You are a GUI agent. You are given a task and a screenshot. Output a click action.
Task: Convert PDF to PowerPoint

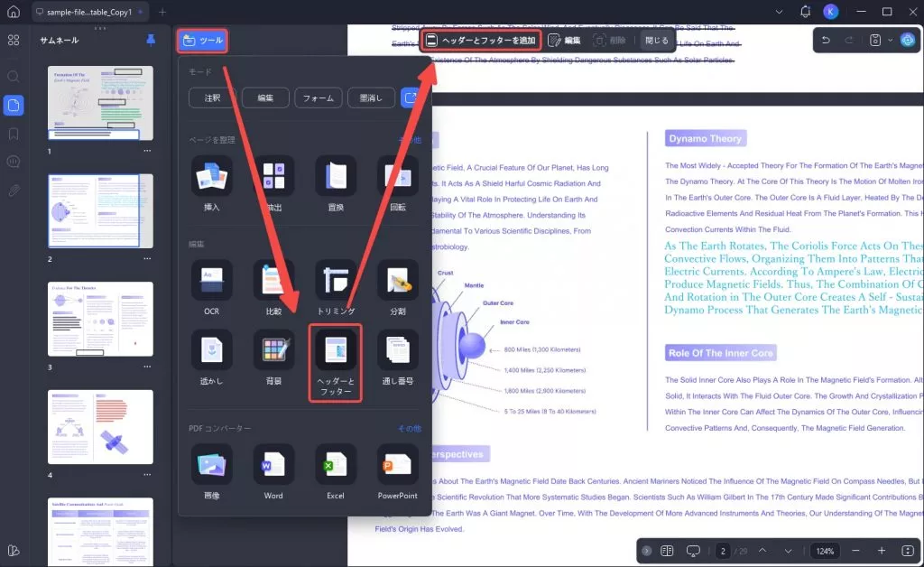click(398, 472)
